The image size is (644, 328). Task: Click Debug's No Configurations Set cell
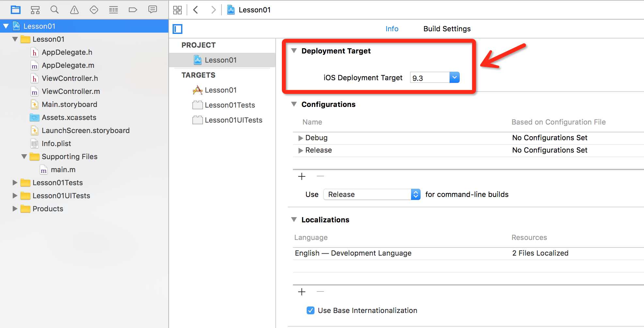point(550,138)
